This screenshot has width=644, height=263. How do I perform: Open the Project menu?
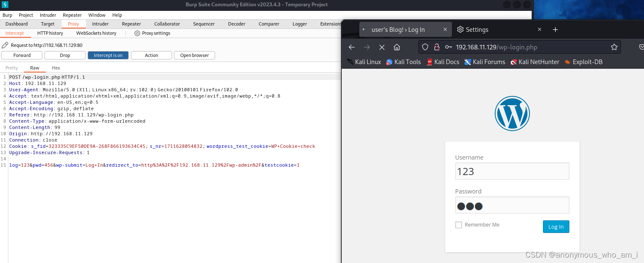point(26,15)
